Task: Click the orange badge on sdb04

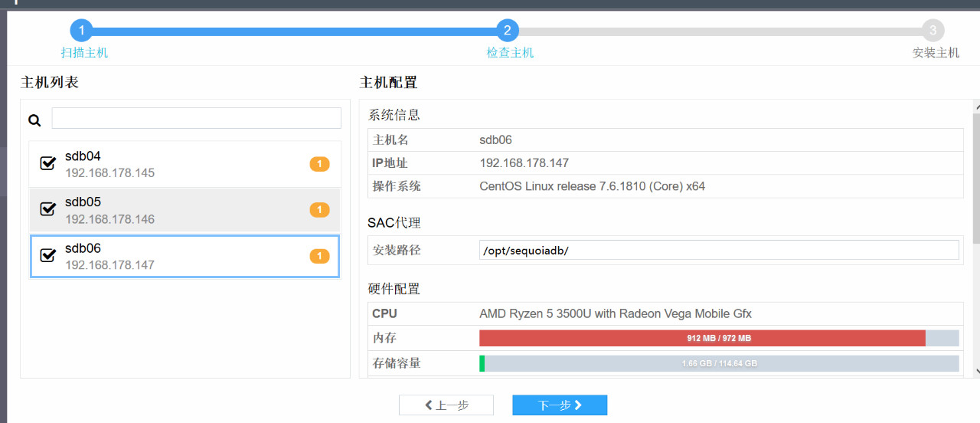Action: [319, 164]
